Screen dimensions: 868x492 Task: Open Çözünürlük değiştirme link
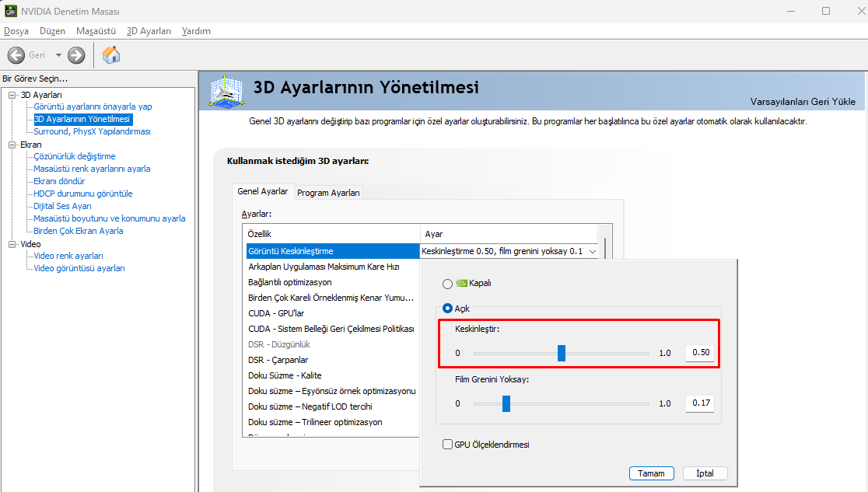pyautogui.click(x=74, y=157)
